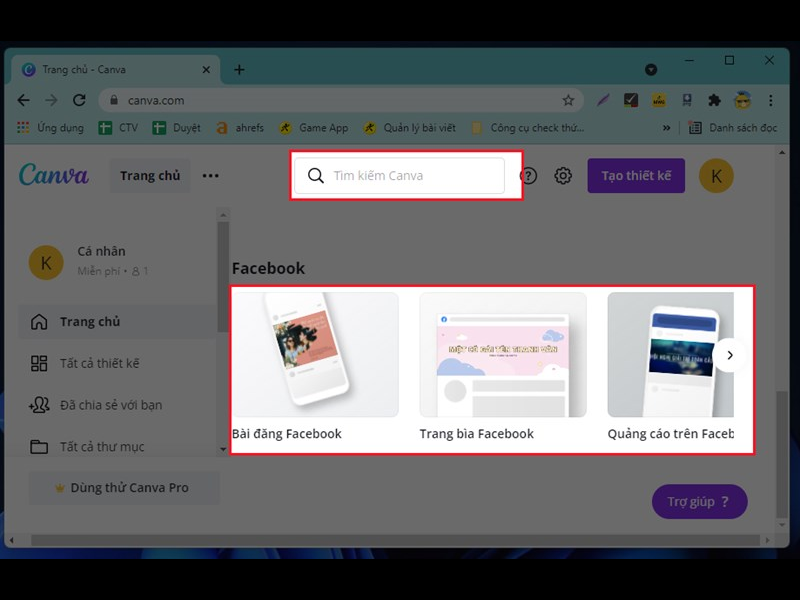Choose the Trang bìa Facebook template thumbnail
The height and width of the screenshot is (600, 800).
503,355
